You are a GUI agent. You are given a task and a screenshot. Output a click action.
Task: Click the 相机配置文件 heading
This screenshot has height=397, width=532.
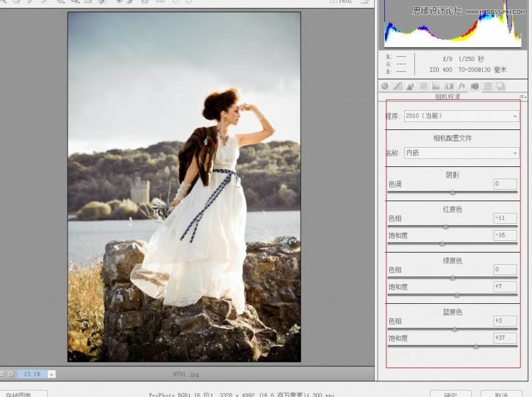pos(453,138)
